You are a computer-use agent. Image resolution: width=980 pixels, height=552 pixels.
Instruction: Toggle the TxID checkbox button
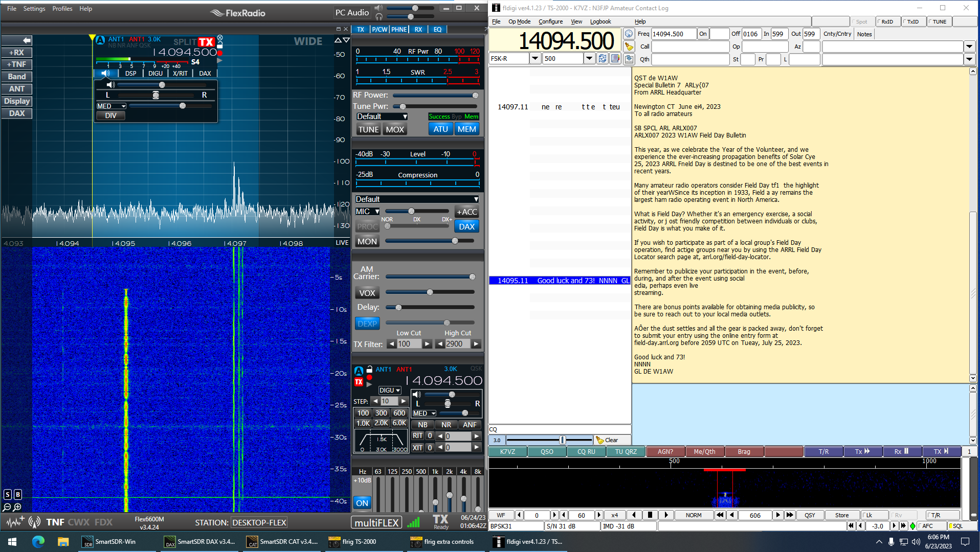[914, 21]
